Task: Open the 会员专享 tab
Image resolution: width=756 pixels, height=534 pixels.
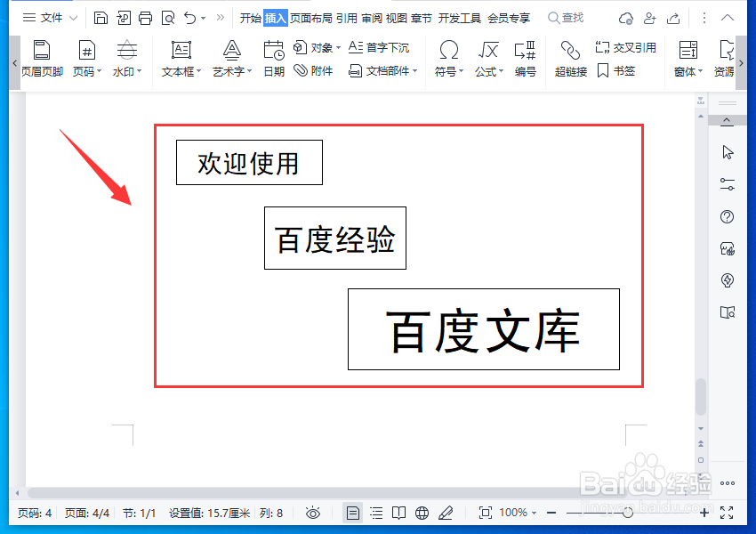Action: coord(509,18)
